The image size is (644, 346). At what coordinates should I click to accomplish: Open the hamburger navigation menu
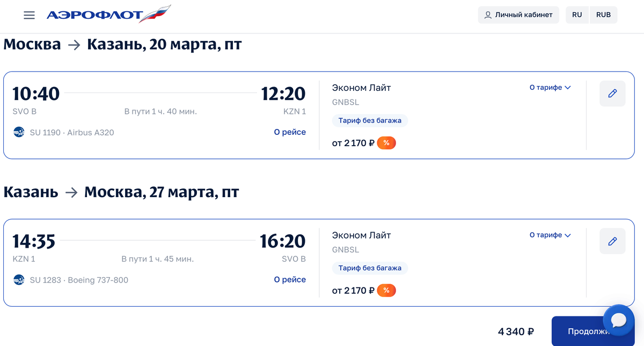pyautogui.click(x=29, y=15)
